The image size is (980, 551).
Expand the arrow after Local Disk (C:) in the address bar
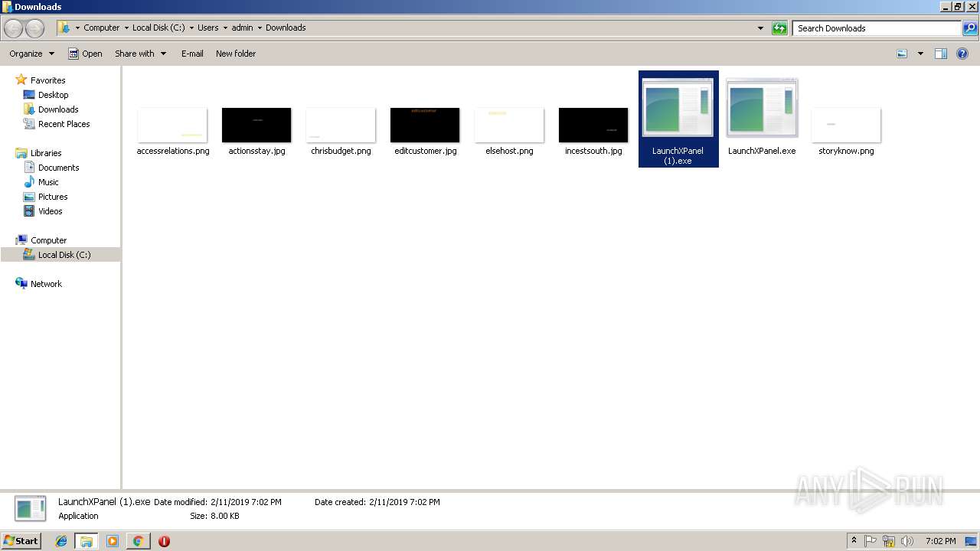tap(191, 28)
